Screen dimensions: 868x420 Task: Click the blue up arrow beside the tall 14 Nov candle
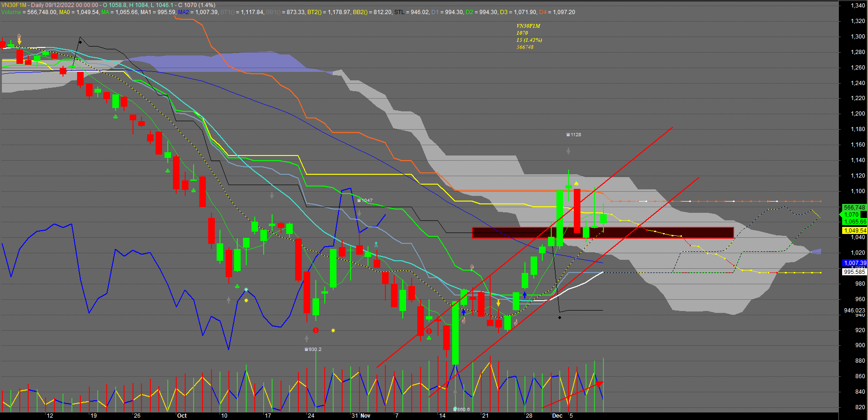[463, 311]
